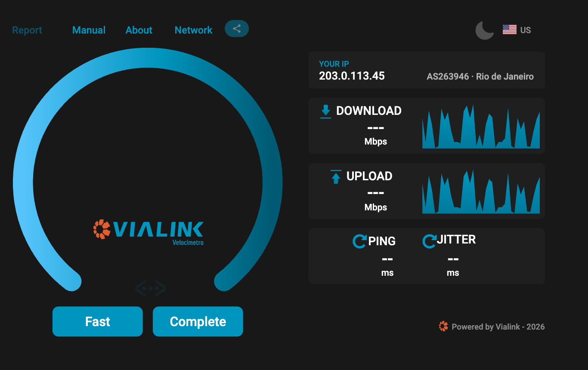Screen dimensions: 588x370
Task: Open the About page
Action: [x=139, y=30]
